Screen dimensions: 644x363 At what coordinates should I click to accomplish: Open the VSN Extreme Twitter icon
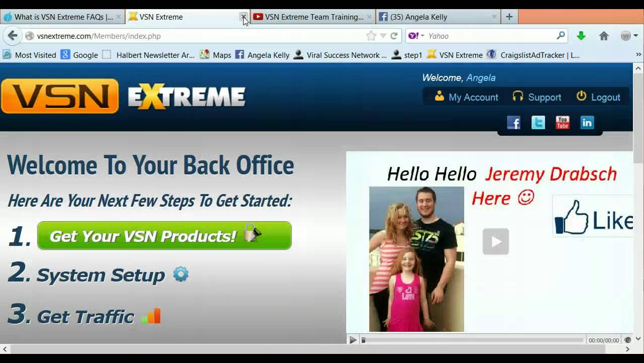point(538,123)
